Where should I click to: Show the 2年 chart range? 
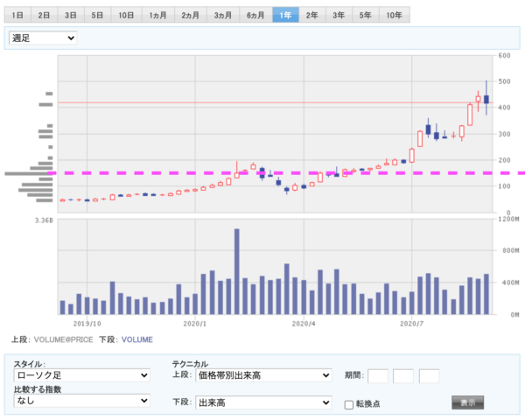coord(312,15)
